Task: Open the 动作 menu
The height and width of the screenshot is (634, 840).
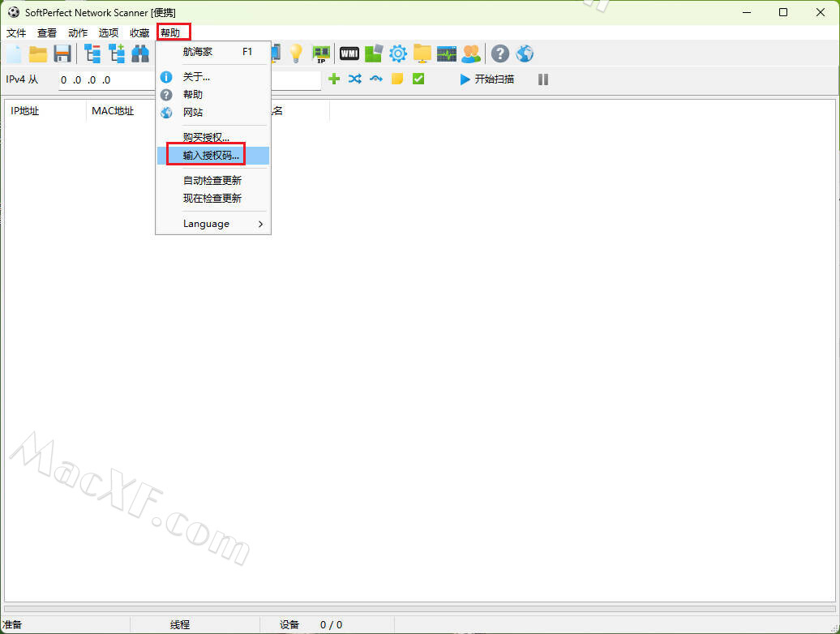Action: [78, 32]
